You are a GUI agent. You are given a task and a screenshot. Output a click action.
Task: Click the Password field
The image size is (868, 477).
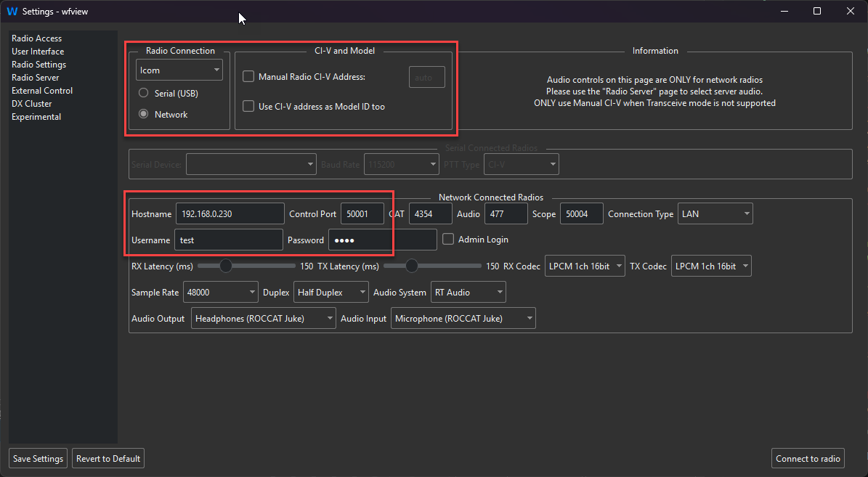pyautogui.click(x=383, y=240)
